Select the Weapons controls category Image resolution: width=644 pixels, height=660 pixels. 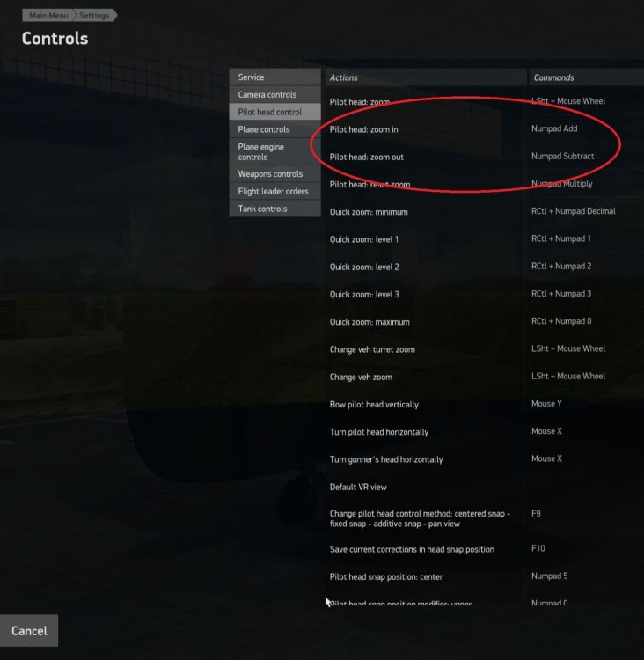274,174
